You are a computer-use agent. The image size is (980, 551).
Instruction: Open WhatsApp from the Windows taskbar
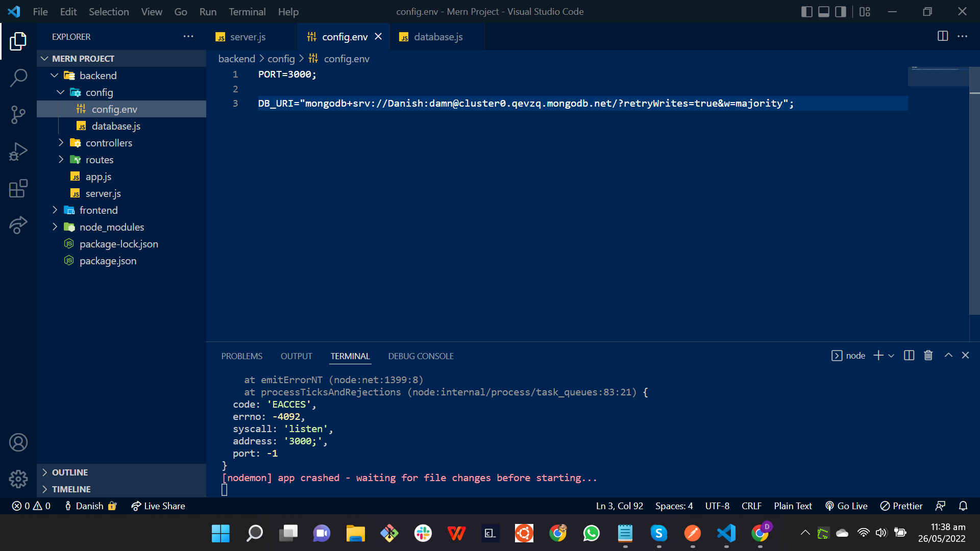coord(592,534)
